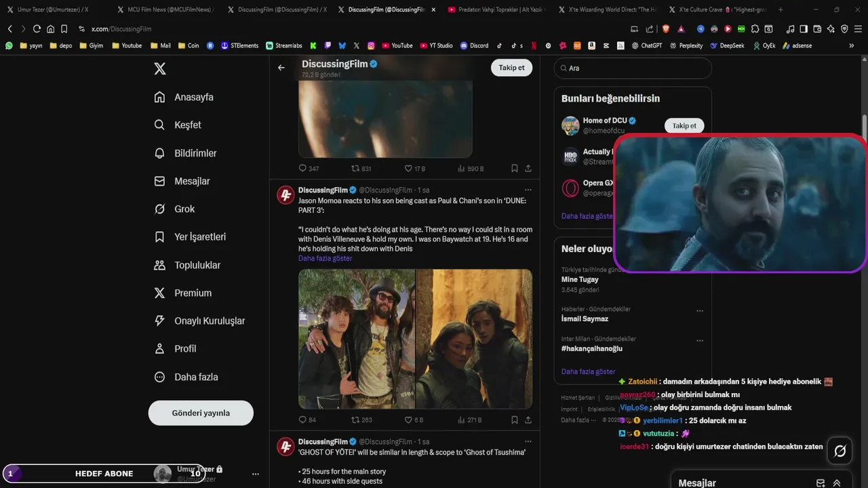Show hidden bookmarks with the double chevron
The width and height of the screenshot is (868, 488).
[x=852, y=45]
